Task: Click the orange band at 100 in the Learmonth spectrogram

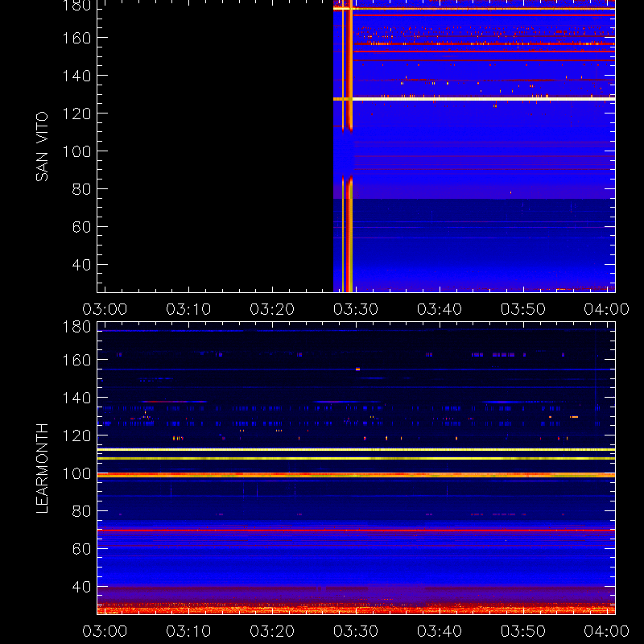Action: (356, 475)
